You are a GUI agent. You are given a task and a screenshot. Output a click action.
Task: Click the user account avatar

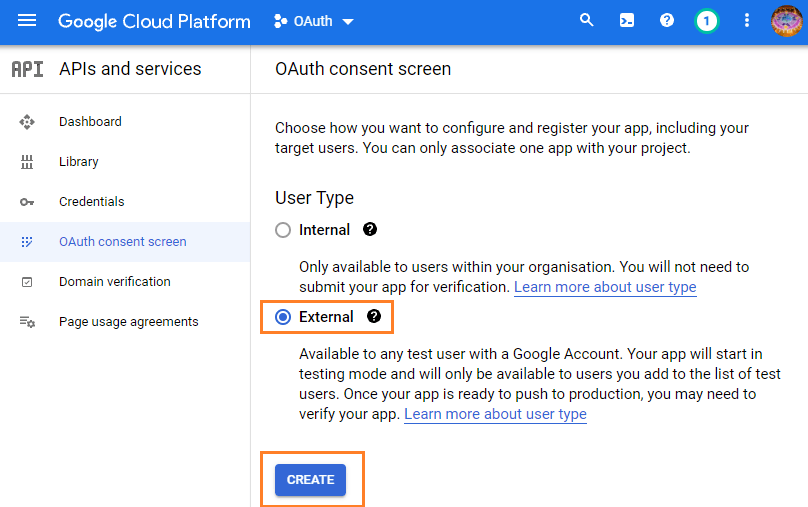(786, 21)
